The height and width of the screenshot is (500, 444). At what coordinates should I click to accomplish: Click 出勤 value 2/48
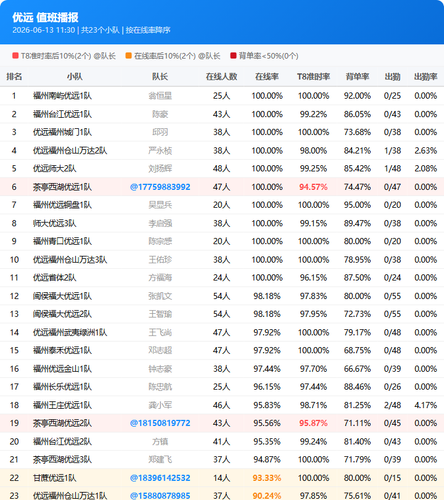[392, 405]
